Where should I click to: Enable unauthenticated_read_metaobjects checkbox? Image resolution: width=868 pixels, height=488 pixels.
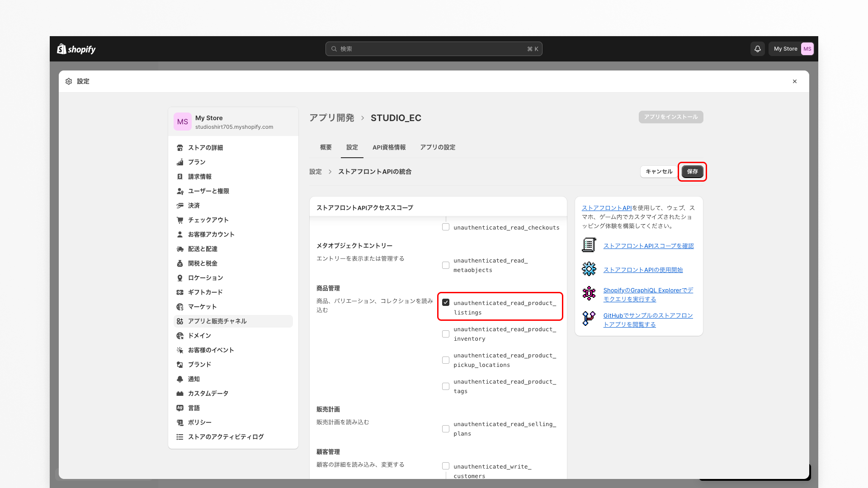(446, 265)
